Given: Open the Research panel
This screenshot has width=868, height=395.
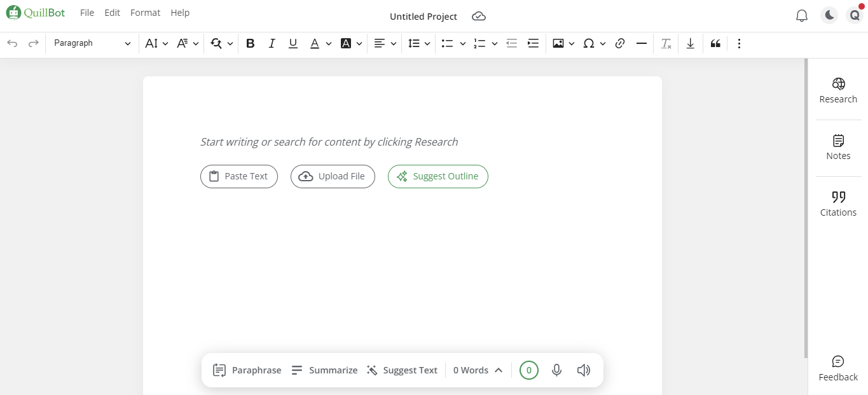Looking at the screenshot, I should tap(838, 91).
